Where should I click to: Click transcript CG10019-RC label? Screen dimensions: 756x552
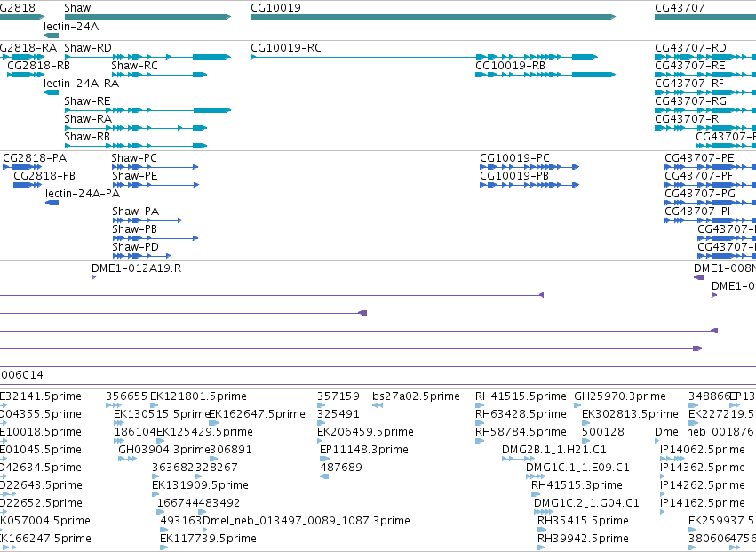coord(286,48)
